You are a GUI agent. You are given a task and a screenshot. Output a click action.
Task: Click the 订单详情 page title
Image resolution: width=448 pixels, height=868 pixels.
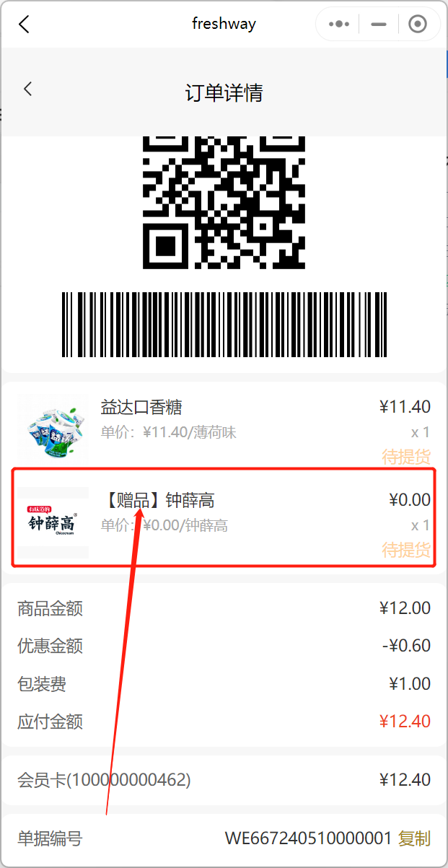(x=224, y=93)
